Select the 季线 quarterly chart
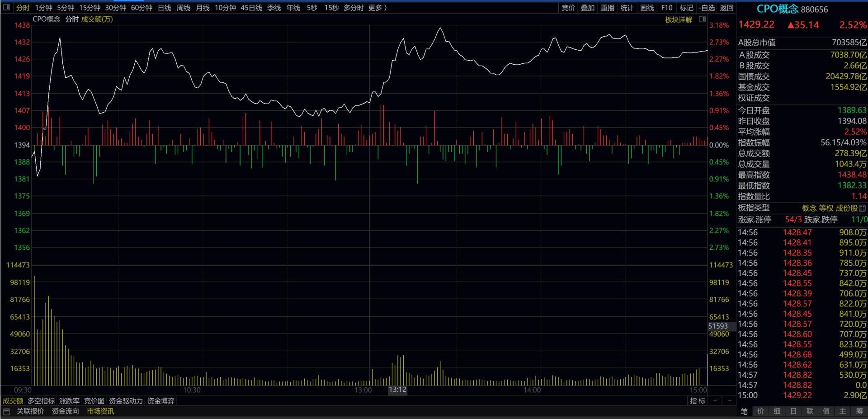Image resolution: width=868 pixels, height=419 pixels. click(x=274, y=8)
